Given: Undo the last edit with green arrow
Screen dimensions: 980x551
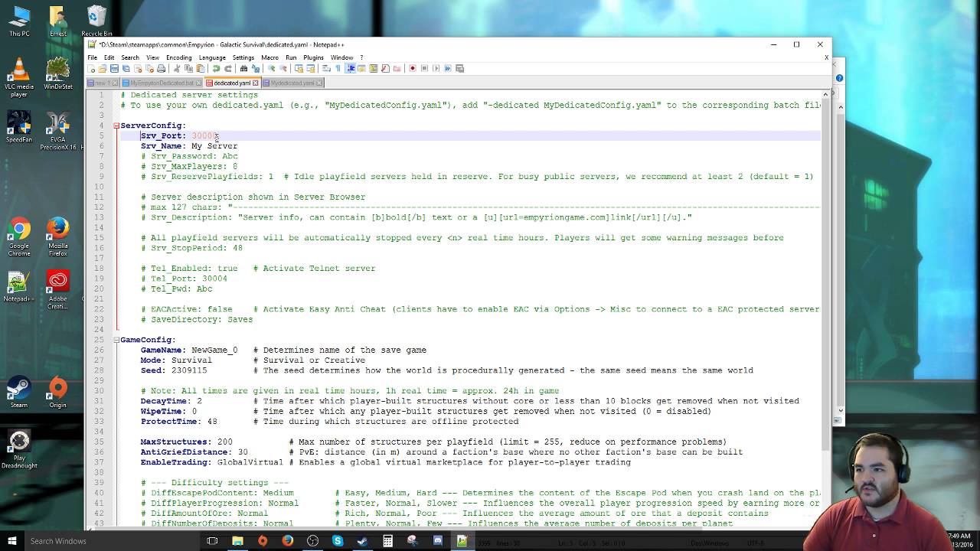Looking at the screenshot, I should (x=216, y=68).
